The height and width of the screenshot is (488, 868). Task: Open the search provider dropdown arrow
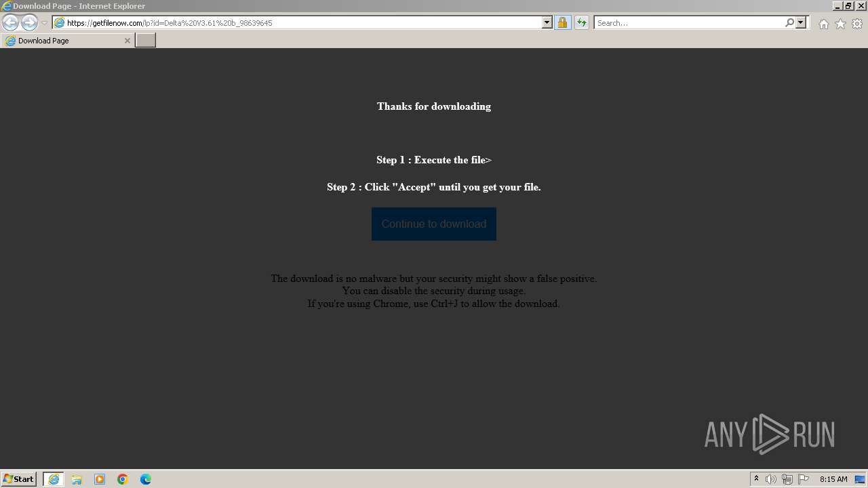[801, 23]
